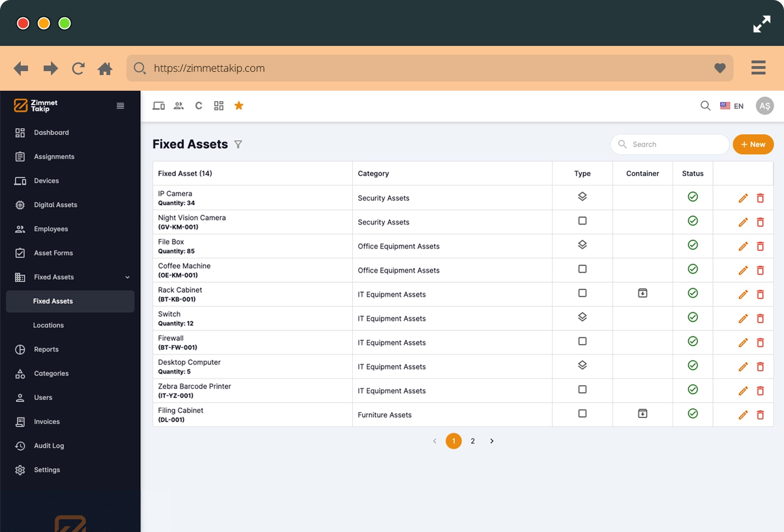Delete the IP Camera row
The image size is (784, 532).
[x=760, y=198]
